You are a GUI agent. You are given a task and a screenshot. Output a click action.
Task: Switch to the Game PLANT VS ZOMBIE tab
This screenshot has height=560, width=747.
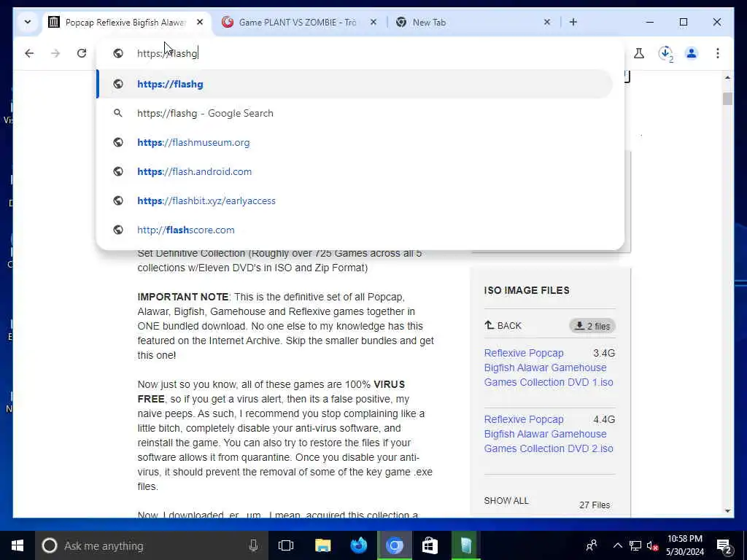(298, 23)
